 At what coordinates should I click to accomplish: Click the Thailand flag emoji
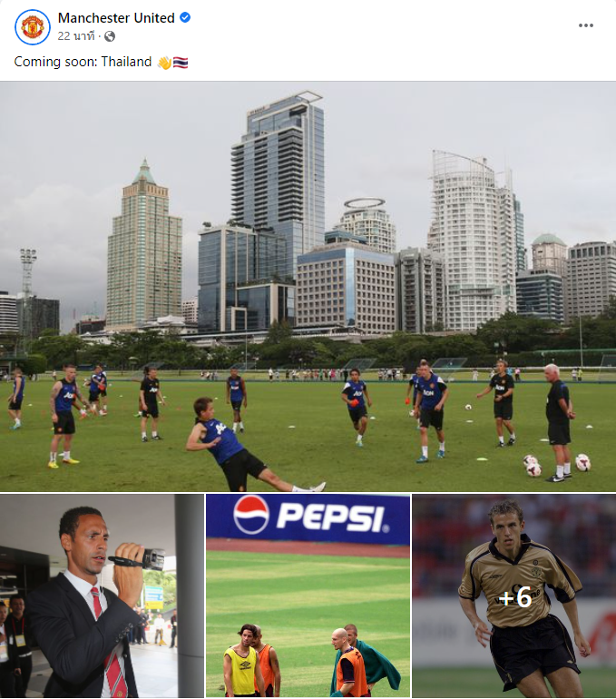click(181, 63)
